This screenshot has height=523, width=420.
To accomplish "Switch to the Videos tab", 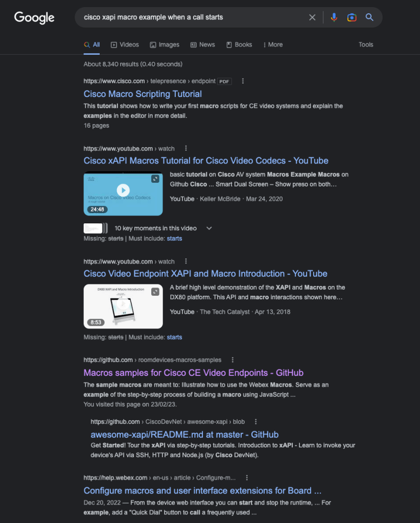I will point(125,45).
